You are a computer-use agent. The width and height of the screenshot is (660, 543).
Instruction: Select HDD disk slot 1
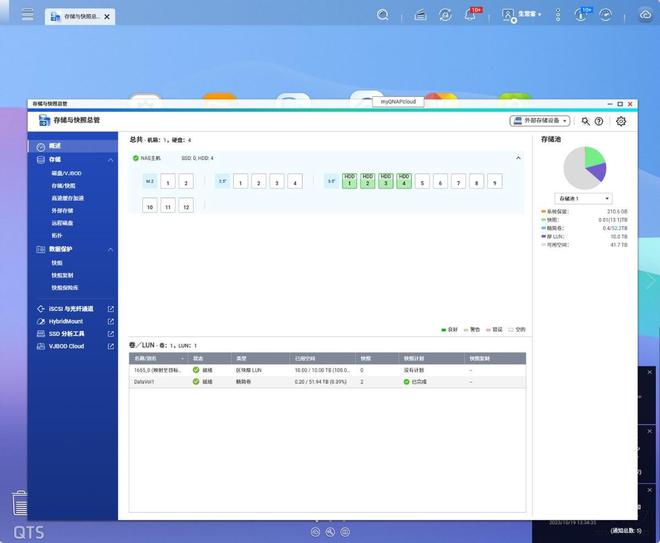(349, 180)
